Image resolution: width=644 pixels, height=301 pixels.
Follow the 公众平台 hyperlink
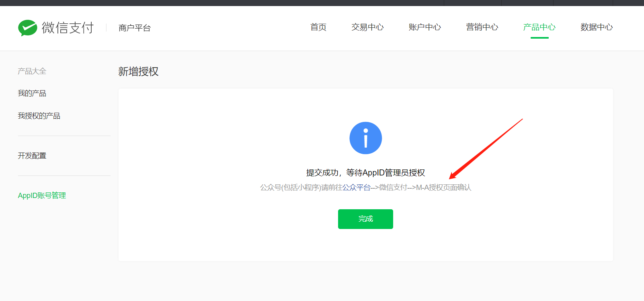[357, 188]
